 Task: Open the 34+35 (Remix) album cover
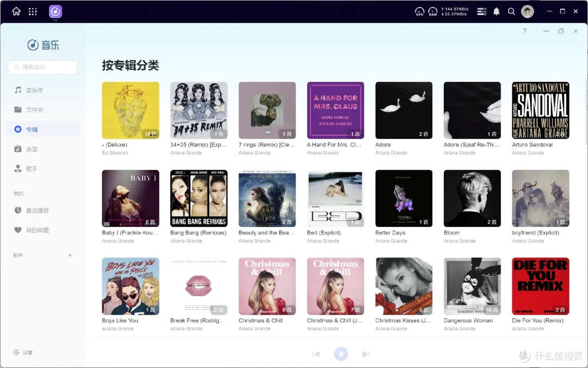coord(199,110)
